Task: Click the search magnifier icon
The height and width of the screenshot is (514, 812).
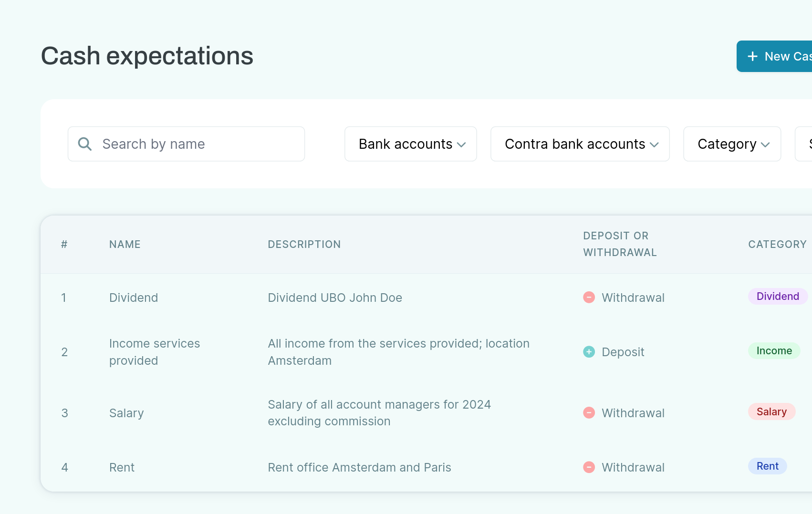Action: click(x=84, y=144)
